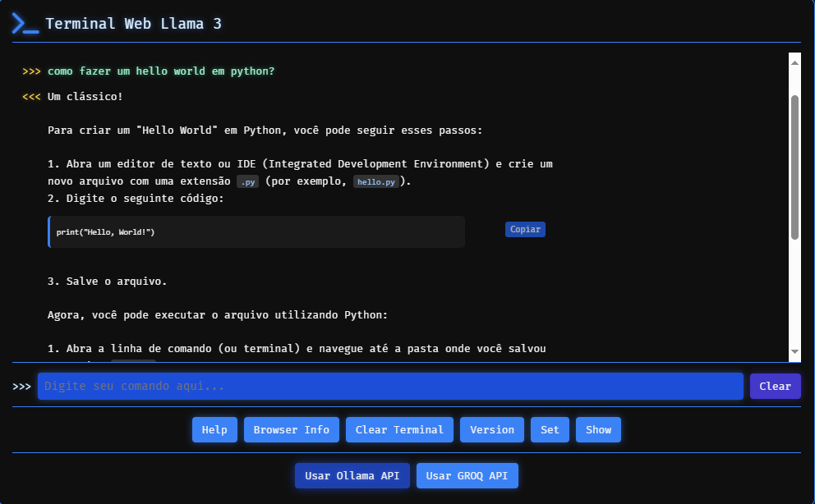
Task: Show Browser Info
Action: [x=292, y=430]
